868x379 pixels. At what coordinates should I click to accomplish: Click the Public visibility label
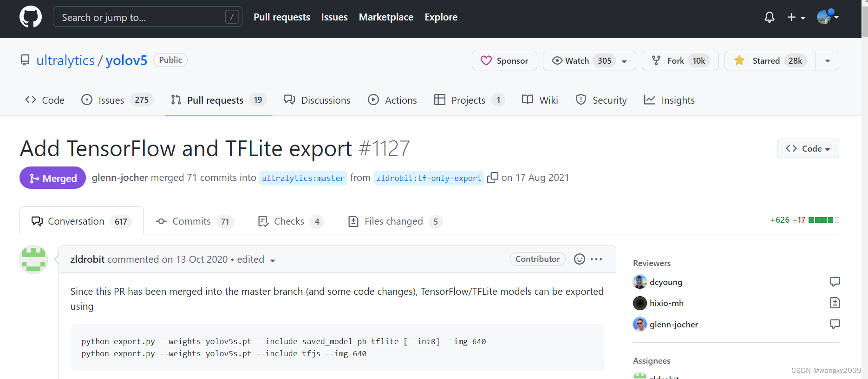[x=170, y=60]
